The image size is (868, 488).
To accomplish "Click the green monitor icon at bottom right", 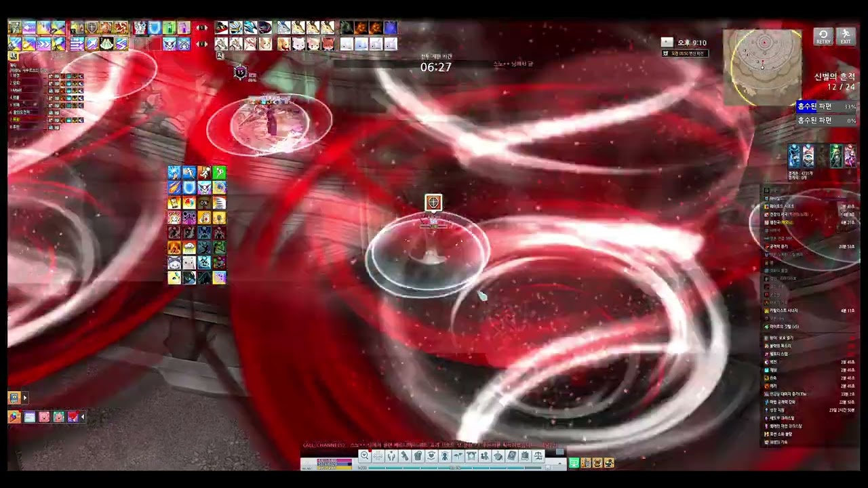I will tap(574, 463).
